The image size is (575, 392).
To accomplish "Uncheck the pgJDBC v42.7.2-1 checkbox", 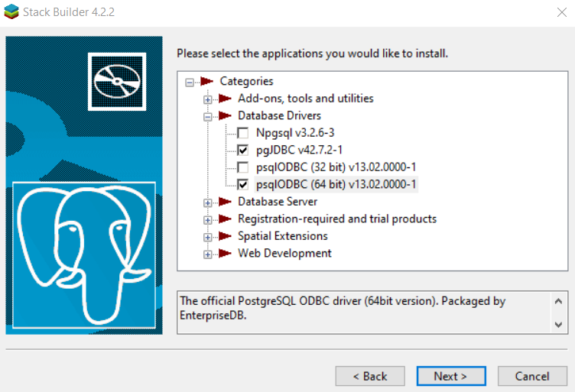I will pos(242,151).
